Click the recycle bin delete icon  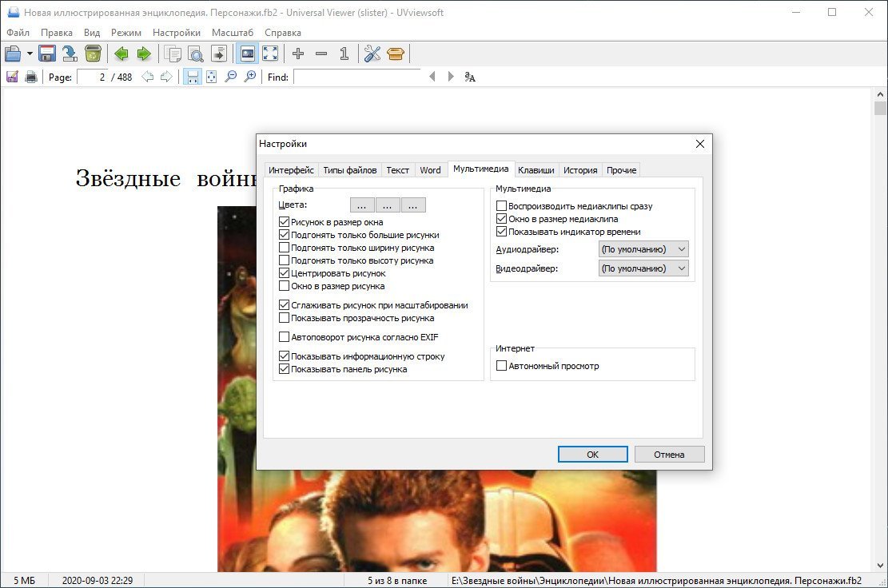[93, 54]
